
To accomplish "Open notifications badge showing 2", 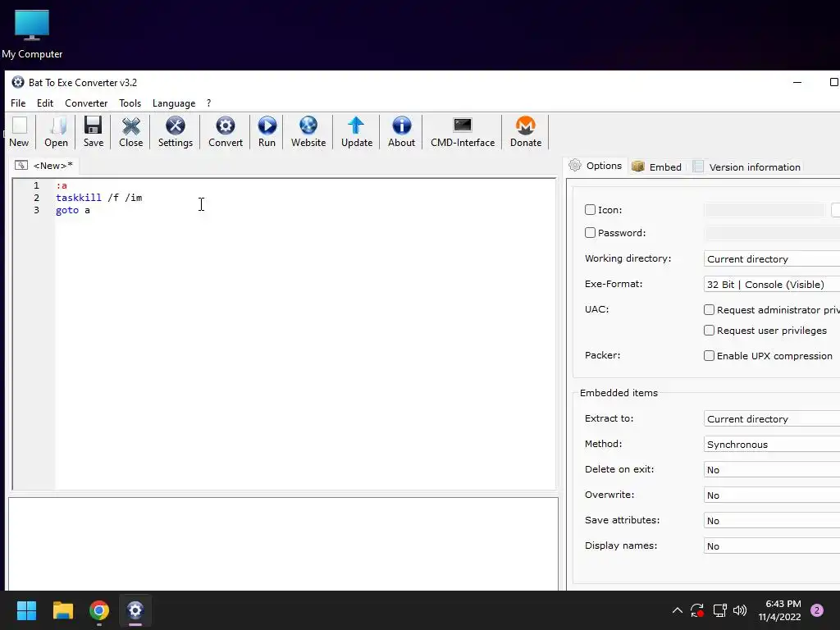I will pos(817,610).
